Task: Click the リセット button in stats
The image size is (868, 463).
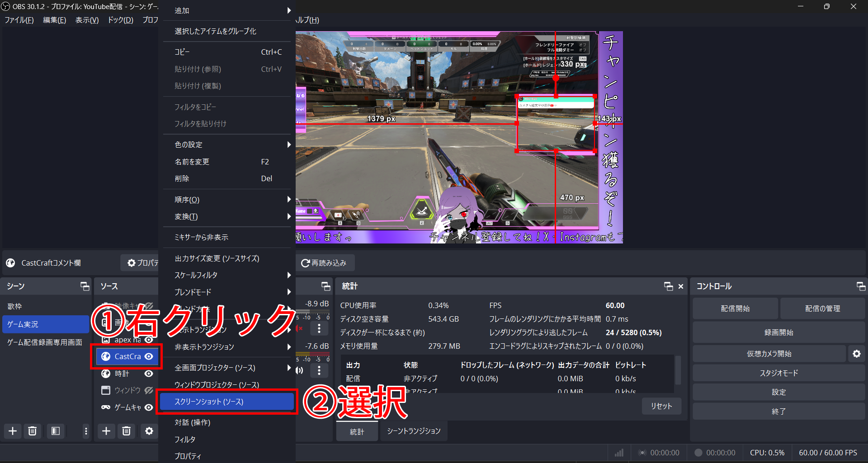Action: (661, 406)
